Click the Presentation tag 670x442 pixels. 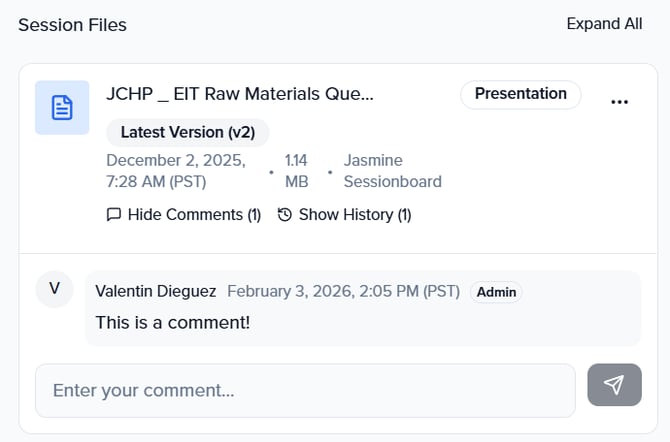(520, 94)
